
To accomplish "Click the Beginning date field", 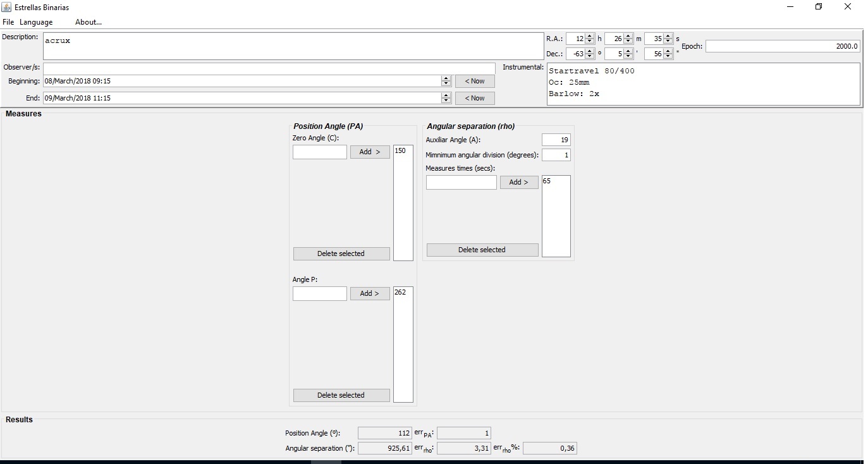I will click(x=242, y=81).
